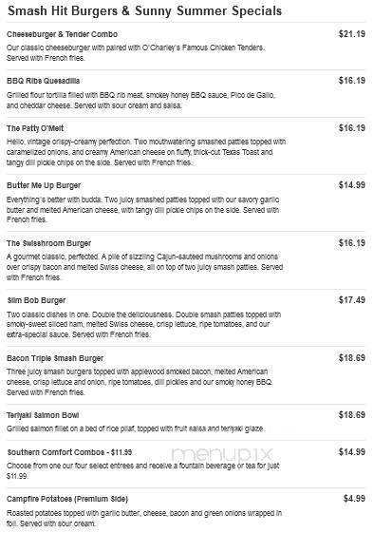Click the Teriyaki Salmon Bowl $18.69 price
Screen dimensions: 392x533
pos(351,415)
